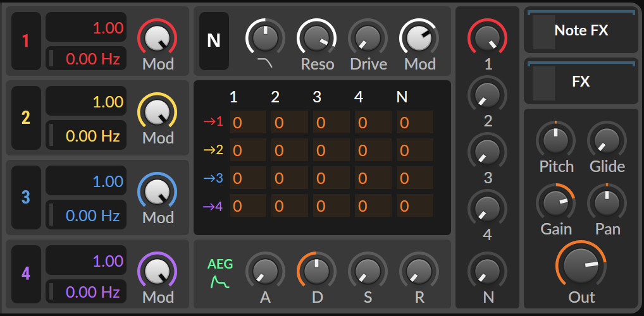Click matrix cell column 1 into →1

pyautogui.click(x=247, y=122)
